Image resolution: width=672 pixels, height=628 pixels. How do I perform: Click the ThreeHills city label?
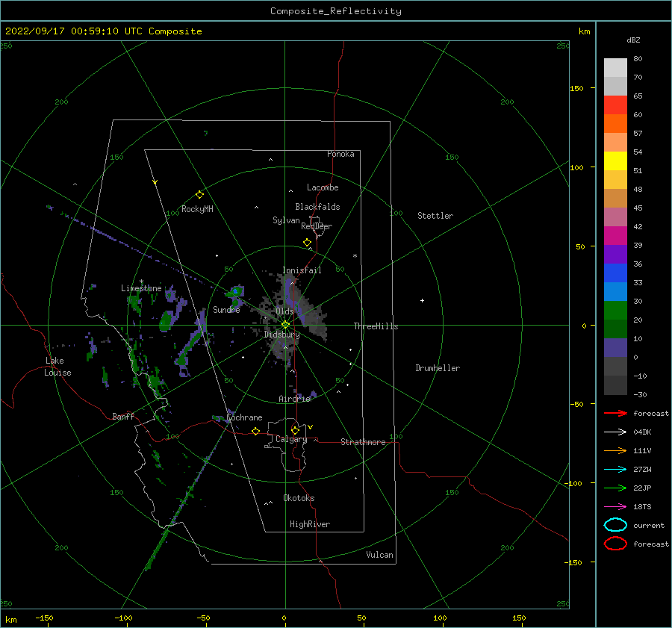point(376,326)
